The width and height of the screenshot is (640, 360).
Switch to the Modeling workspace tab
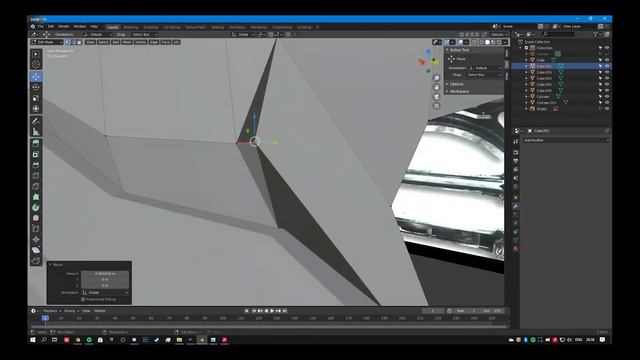tap(131, 27)
